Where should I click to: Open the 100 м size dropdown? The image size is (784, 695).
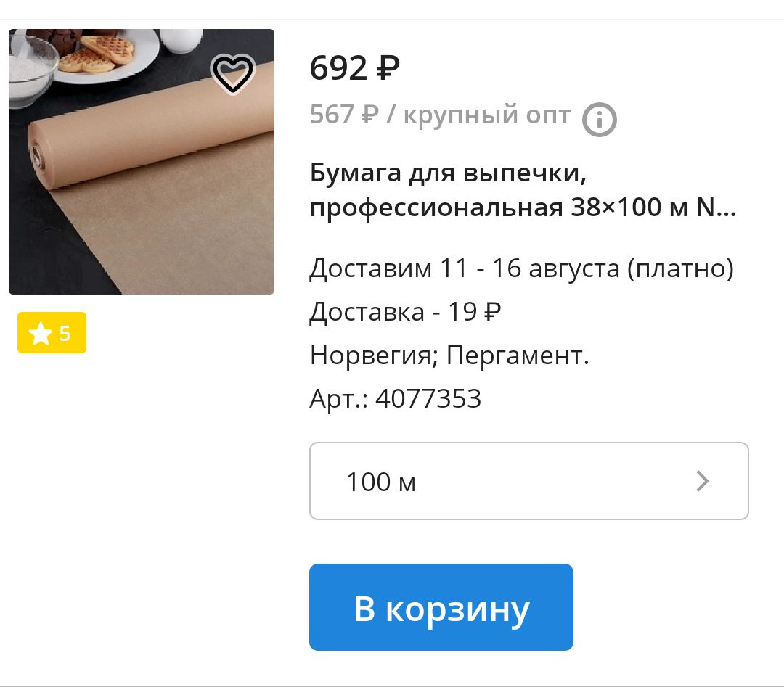529,481
